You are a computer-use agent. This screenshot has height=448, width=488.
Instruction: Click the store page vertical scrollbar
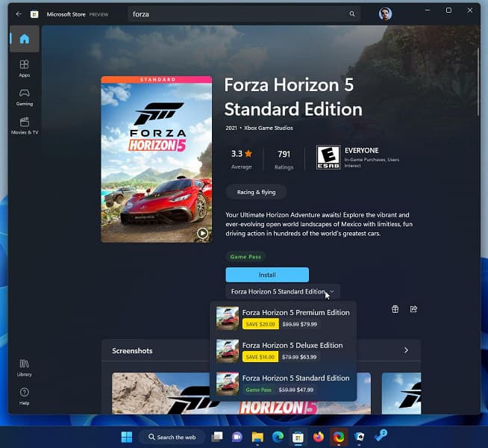478,81
